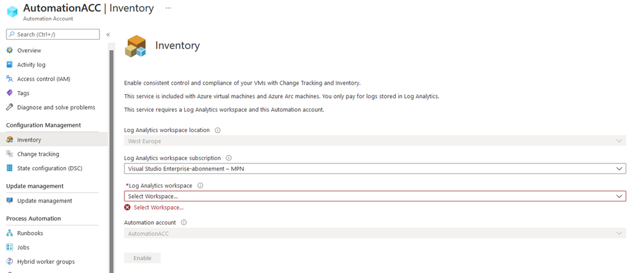Click the Automation Account cube icon in header
644x273 pixels.
pos(13,12)
